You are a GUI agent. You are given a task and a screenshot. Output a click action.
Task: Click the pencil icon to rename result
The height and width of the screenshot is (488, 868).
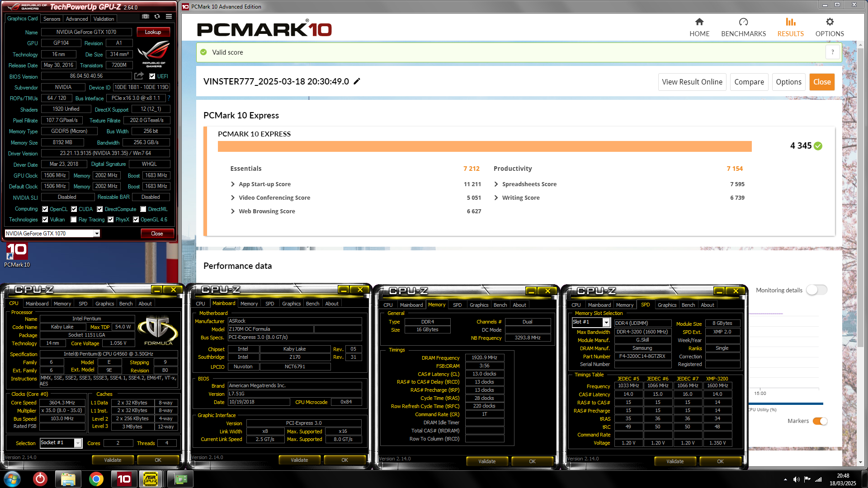point(357,81)
